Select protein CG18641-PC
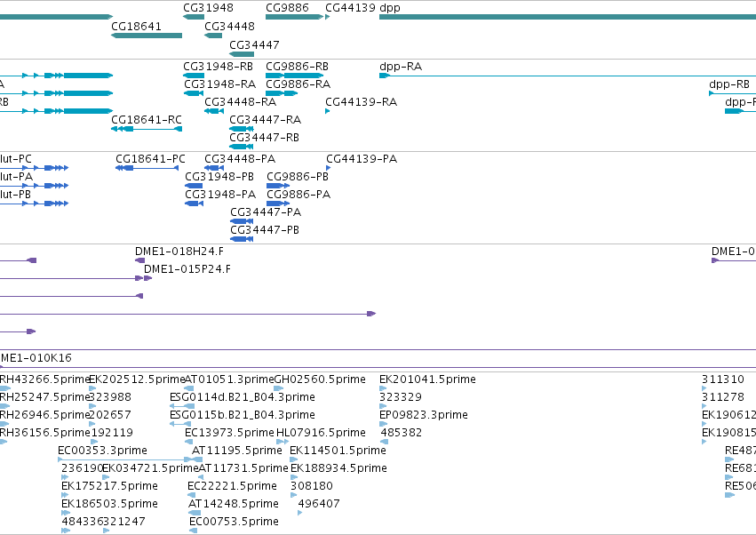This screenshot has height=535, width=756. tap(150, 159)
